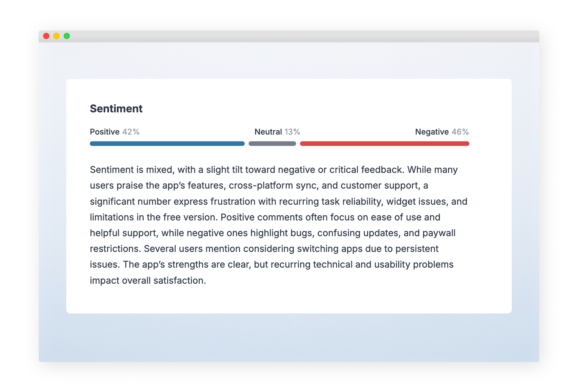
Task: Click the 42% positive percentage
Action: pyautogui.click(x=131, y=132)
